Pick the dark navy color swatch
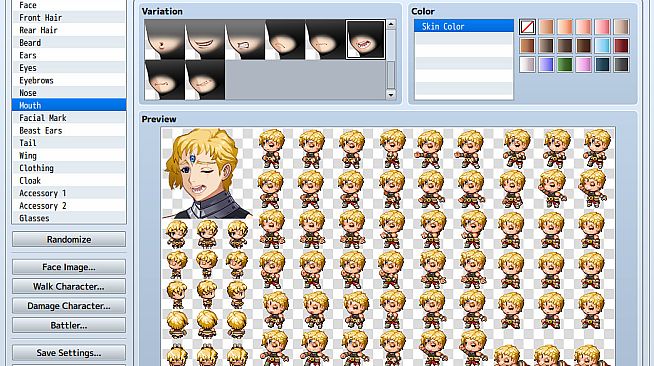This screenshot has height=366, width=654. click(x=602, y=65)
